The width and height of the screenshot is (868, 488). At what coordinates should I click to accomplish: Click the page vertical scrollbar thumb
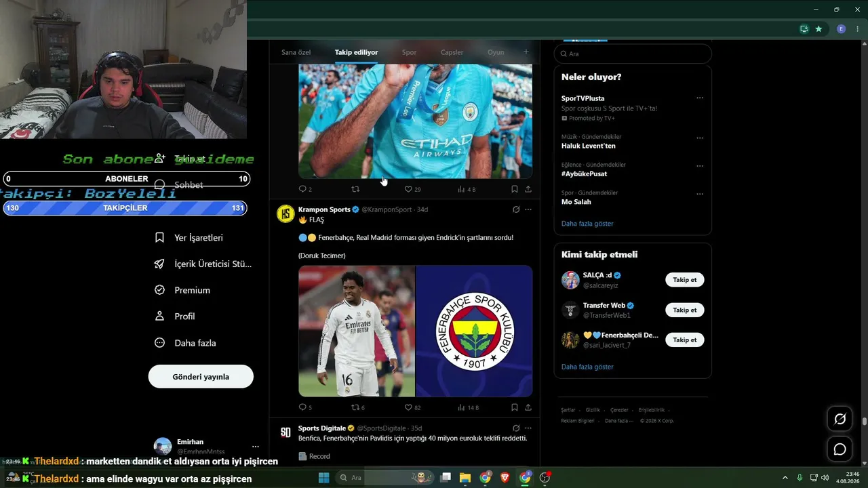pyautogui.click(x=864, y=422)
